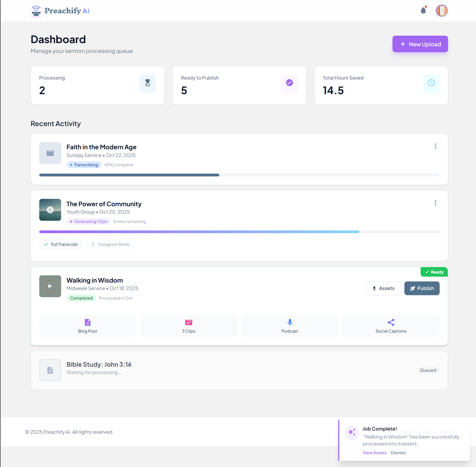The image size is (476, 467).
Task: Toggle the Full Transcript chip
Action: coord(61,244)
